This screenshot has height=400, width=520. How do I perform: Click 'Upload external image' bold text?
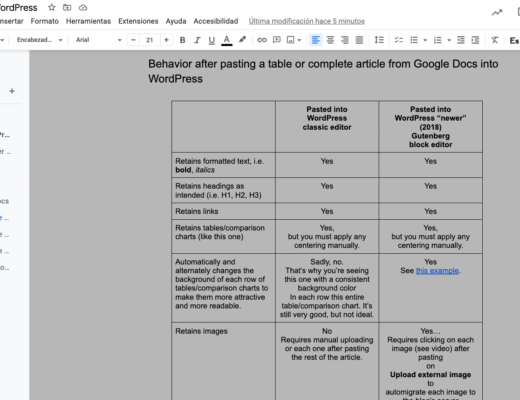pyautogui.click(x=431, y=375)
